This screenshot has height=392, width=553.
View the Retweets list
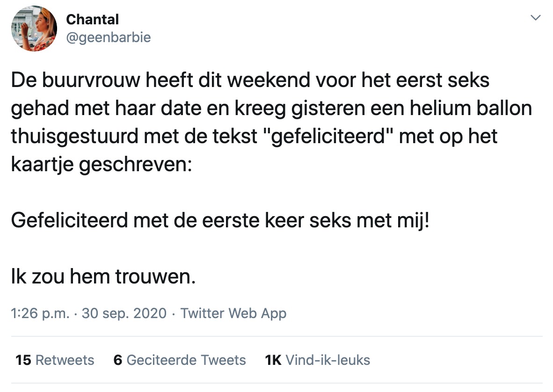65,360
